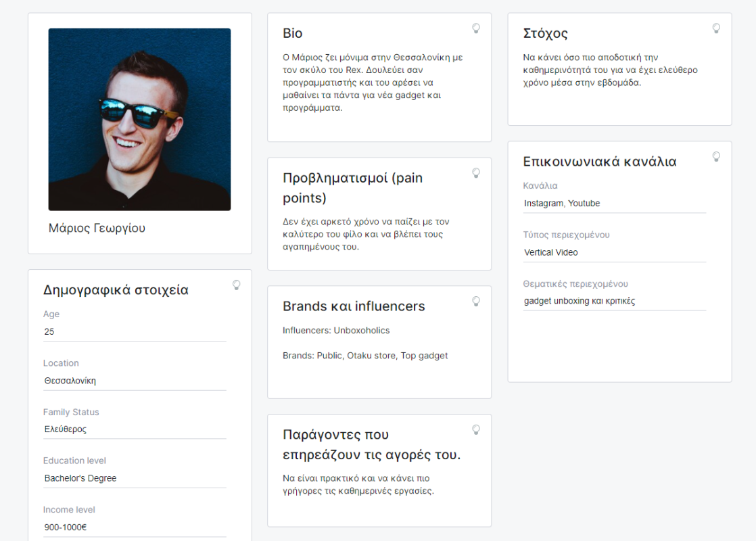Click the Income level label
Image resolution: width=756 pixels, height=541 pixels.
point(69,510)
